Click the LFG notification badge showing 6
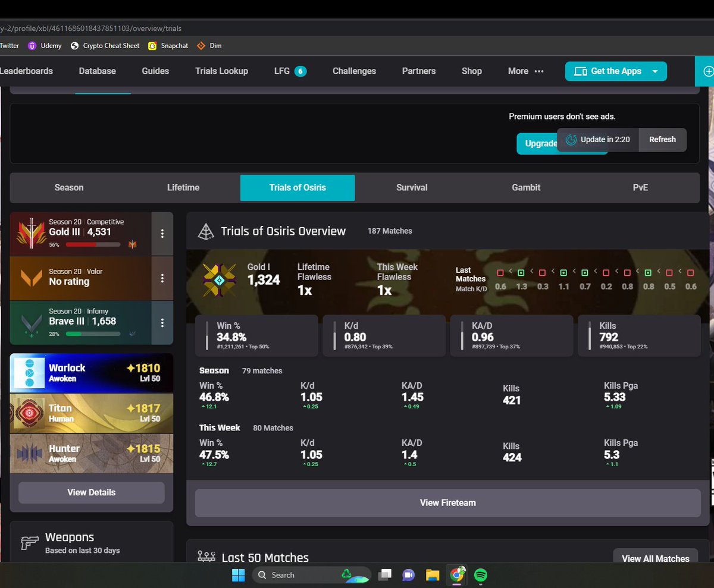714x588 pixels. tap(300, 71)
